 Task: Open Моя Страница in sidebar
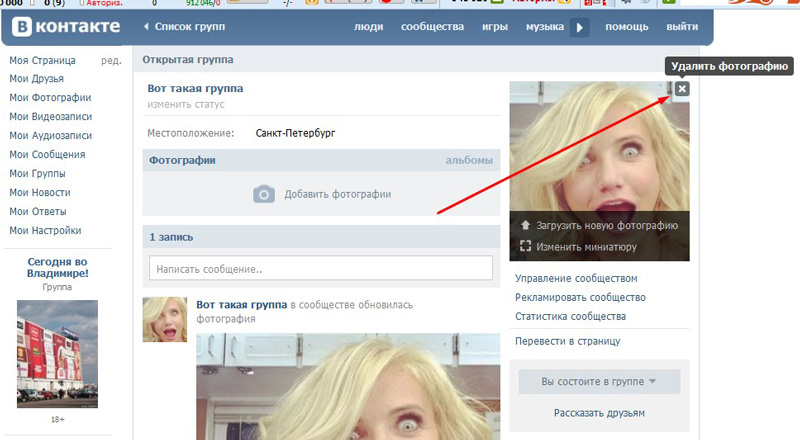point(42,60)
